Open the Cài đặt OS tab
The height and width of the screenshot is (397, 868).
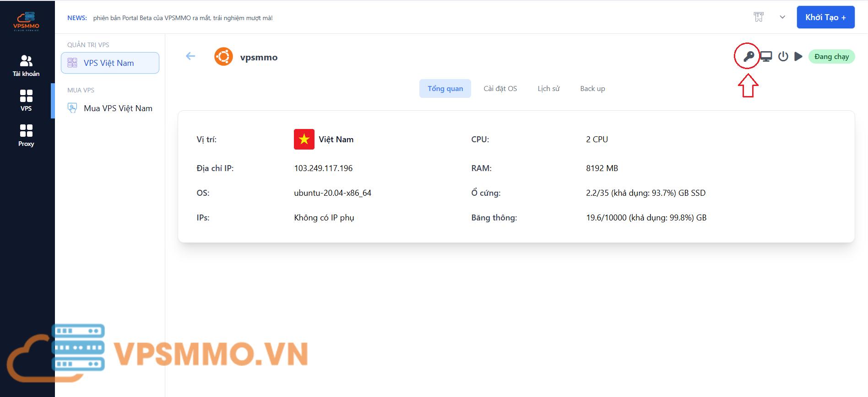(500, 89)
